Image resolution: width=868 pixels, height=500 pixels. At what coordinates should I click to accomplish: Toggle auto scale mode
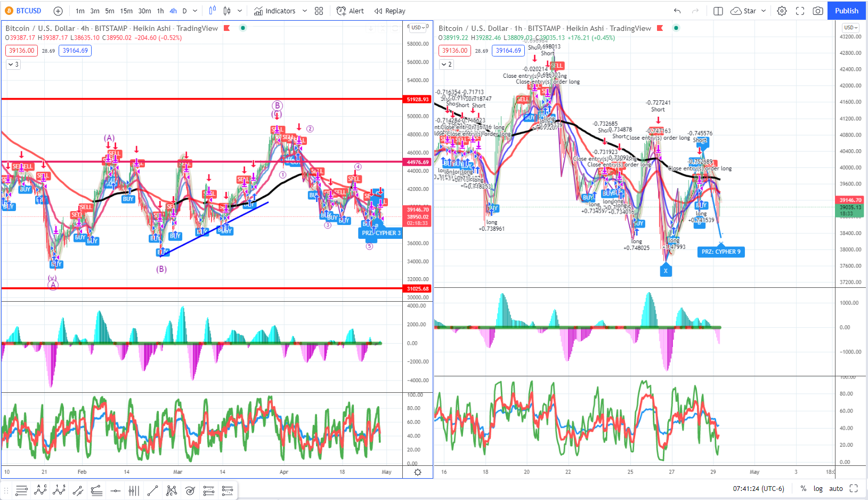click(836, 488)
